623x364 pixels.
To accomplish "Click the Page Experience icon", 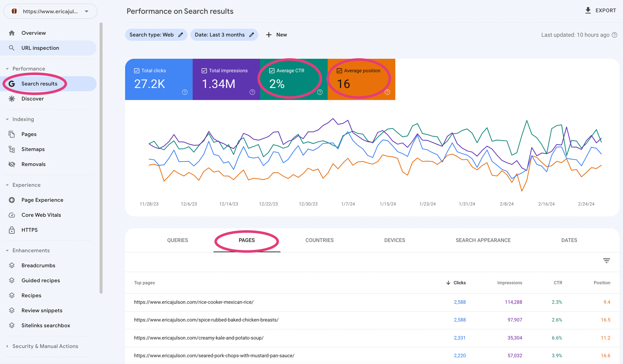I will click(12, 200).
